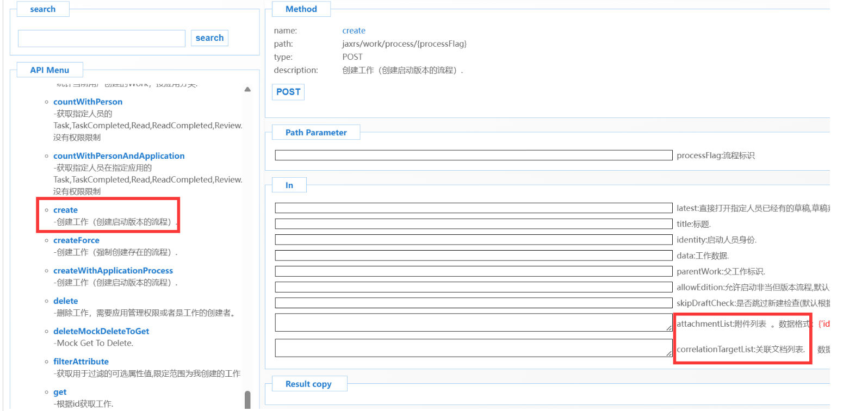868x411 pixels.
Task: Click the correlationTargetList text area
Action: pyautogui.click(x=473, y=348)
